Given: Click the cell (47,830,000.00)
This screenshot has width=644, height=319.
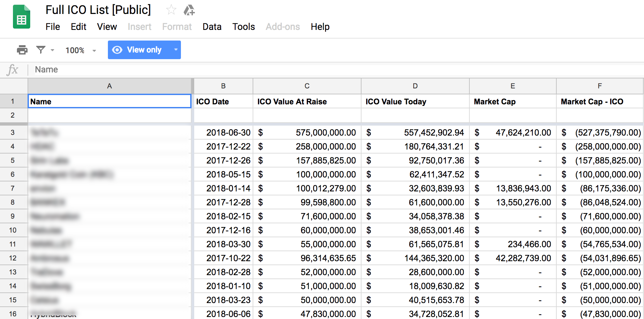Looking at the screenshot, I should pos(600,313).
